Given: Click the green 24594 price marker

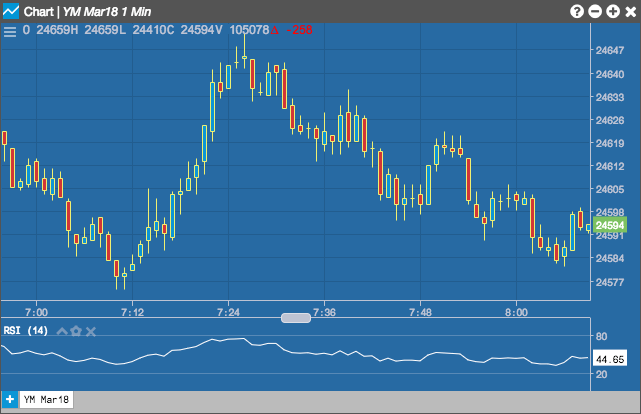Looking at the screenshot, I should tap(610, 225).
